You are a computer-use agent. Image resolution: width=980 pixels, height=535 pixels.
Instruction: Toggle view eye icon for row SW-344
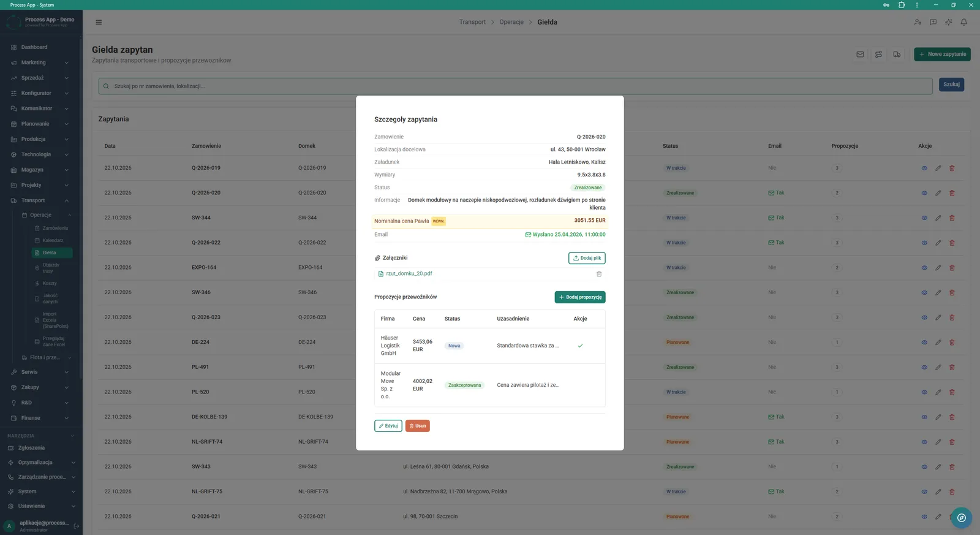click(x=924, y=218)
